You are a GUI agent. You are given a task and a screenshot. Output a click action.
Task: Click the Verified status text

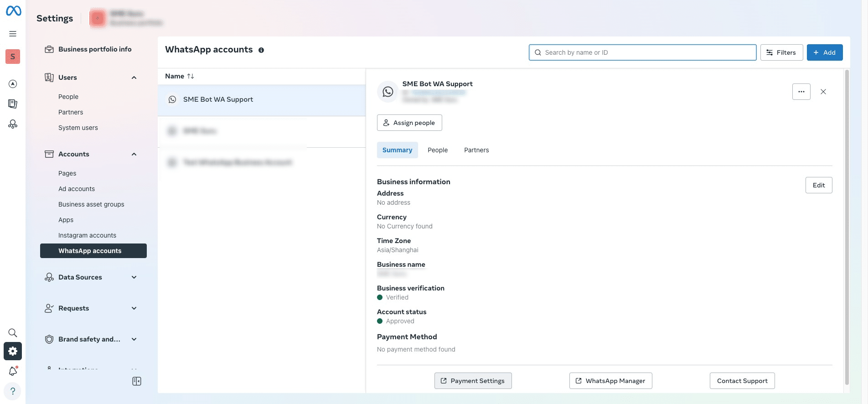point(397,297)
